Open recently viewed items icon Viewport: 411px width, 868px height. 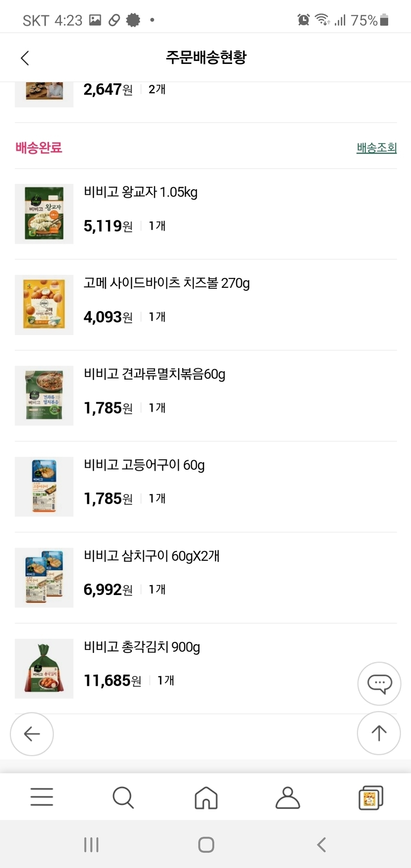(370, 797)
